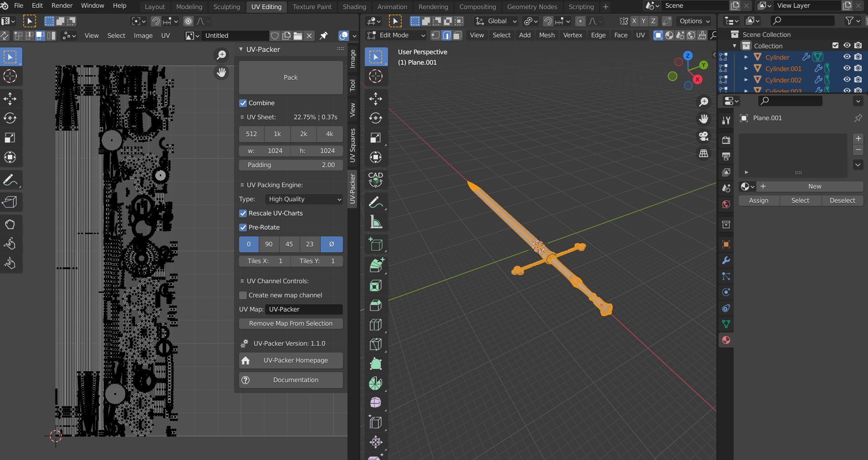Toggle camera view icon in viewport
The image size is (868, 460).
(704, 136)
